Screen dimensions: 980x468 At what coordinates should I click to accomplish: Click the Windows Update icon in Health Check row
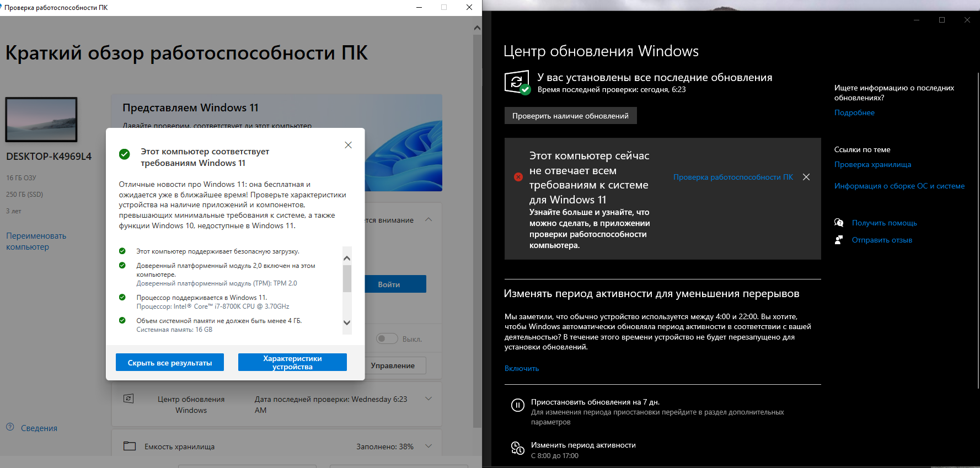[x=128, y=399]
